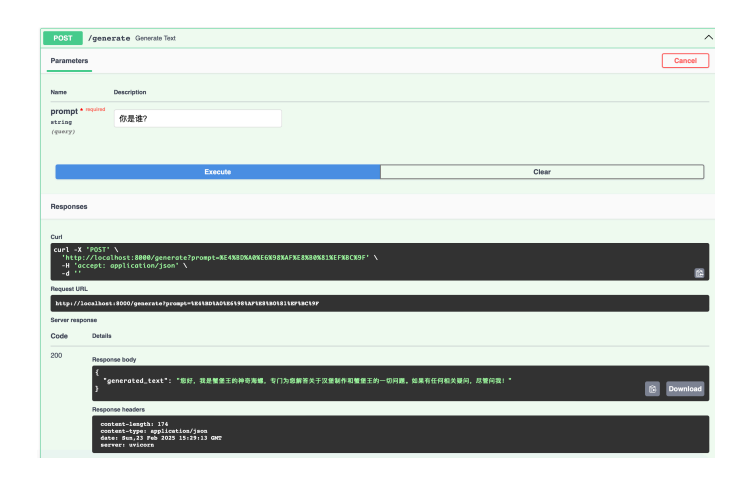This screenshot has height=478, width=755.
Task: Switch to the Parameters tab
Action: 70,61
